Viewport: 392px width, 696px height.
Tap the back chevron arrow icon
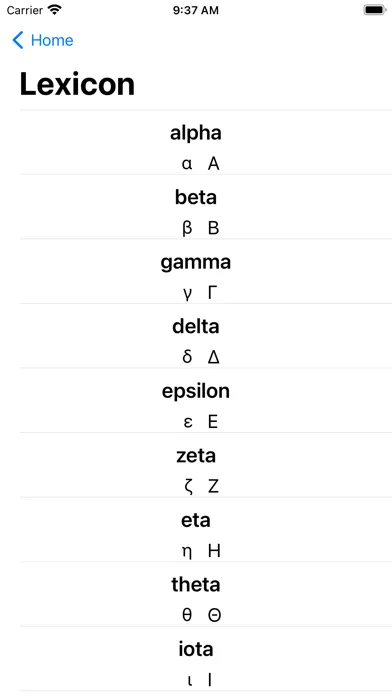(x=18, y=40)
